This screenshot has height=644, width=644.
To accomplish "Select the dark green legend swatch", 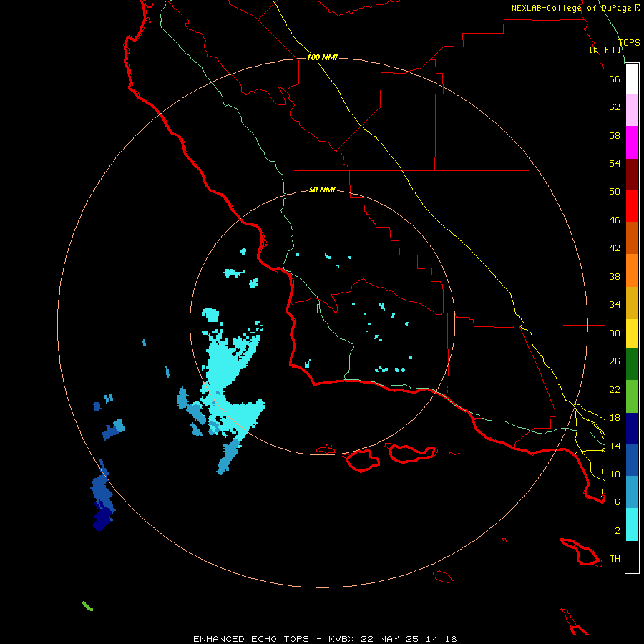I will click(632, 364).
